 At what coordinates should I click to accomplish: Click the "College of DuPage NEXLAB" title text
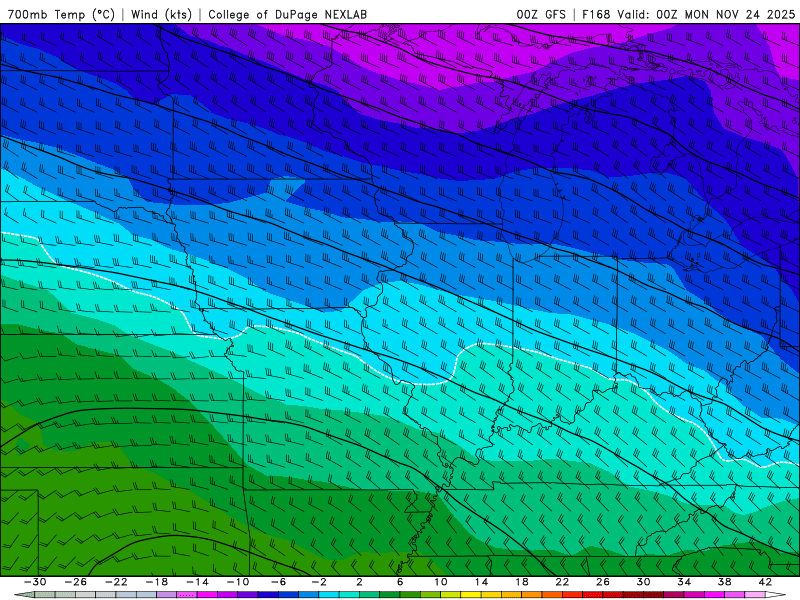[287, 15]
